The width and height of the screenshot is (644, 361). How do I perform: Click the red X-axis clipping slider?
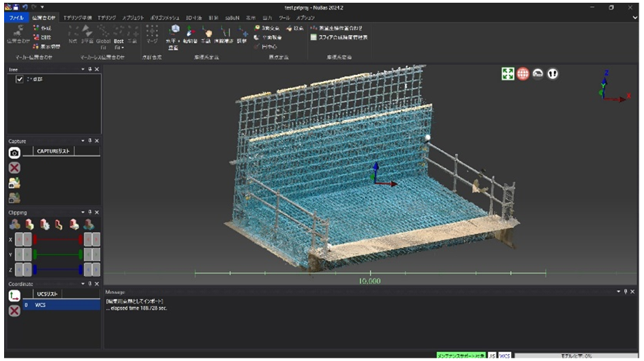pos(58,240)
